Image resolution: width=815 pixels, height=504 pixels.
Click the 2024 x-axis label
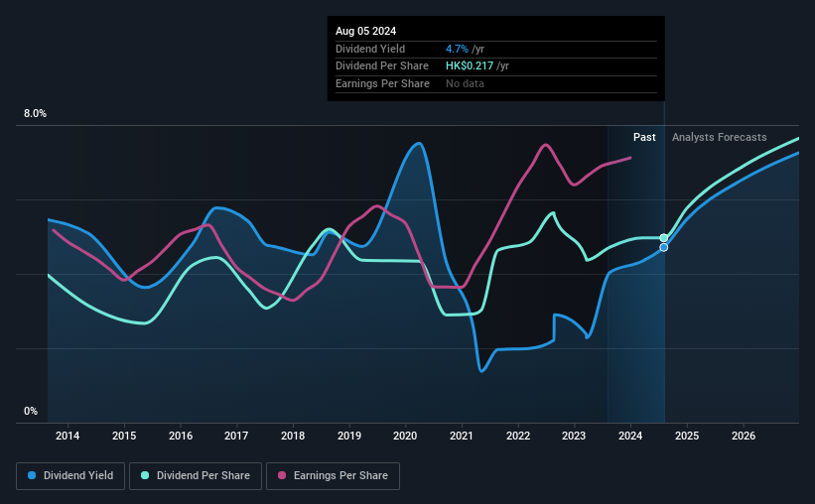pyautogui.click(x=630, y=436)
